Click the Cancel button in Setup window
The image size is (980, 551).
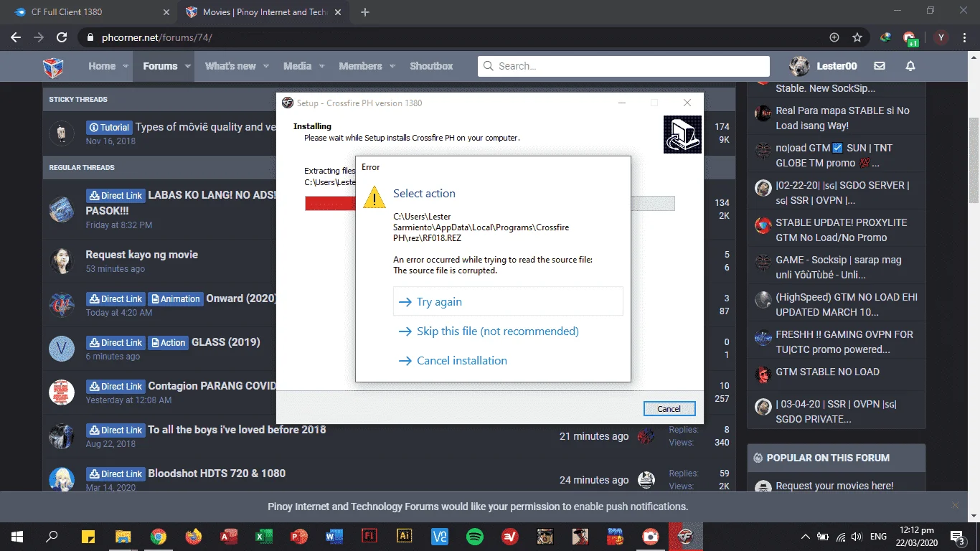[669, 408]
